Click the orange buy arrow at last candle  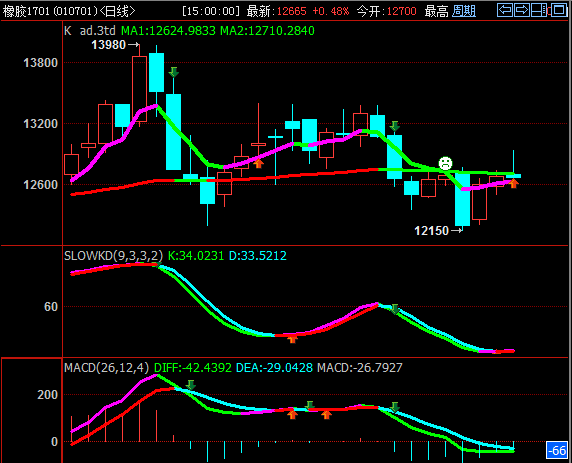coord(514,183)
